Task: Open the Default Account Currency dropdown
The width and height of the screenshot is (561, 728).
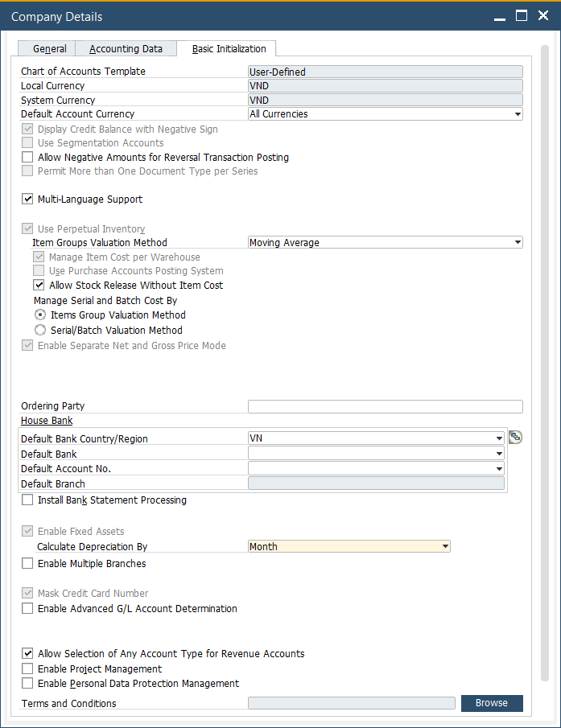Action: click(517, 114)
